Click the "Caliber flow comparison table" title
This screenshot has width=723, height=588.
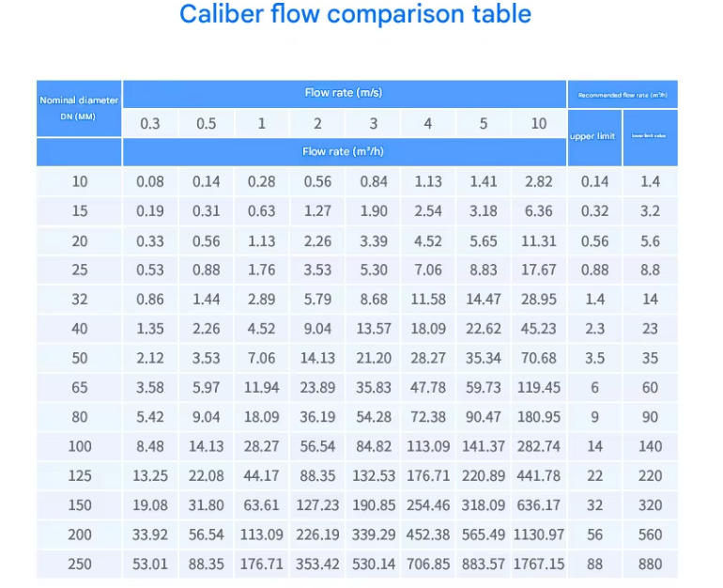355,15
